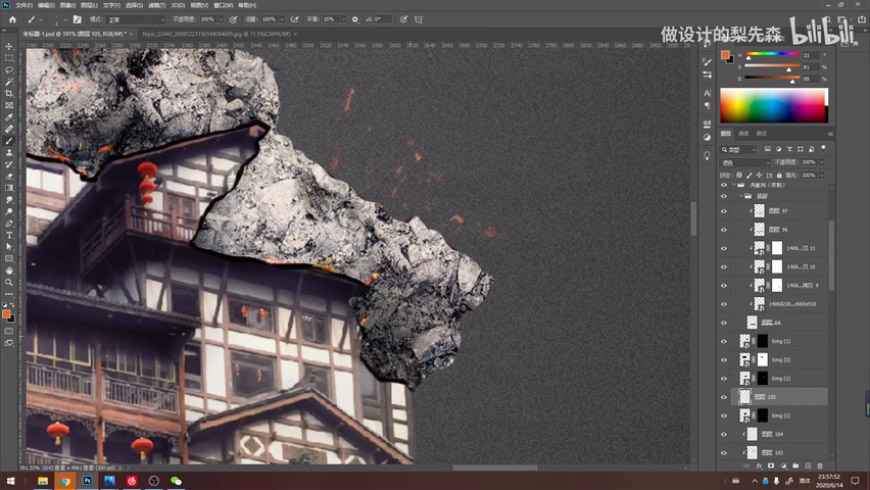This screenshot has width=870, height=490.
Task: Open layer opacity dropdown in Layers panel
Action: coord(822,163)
